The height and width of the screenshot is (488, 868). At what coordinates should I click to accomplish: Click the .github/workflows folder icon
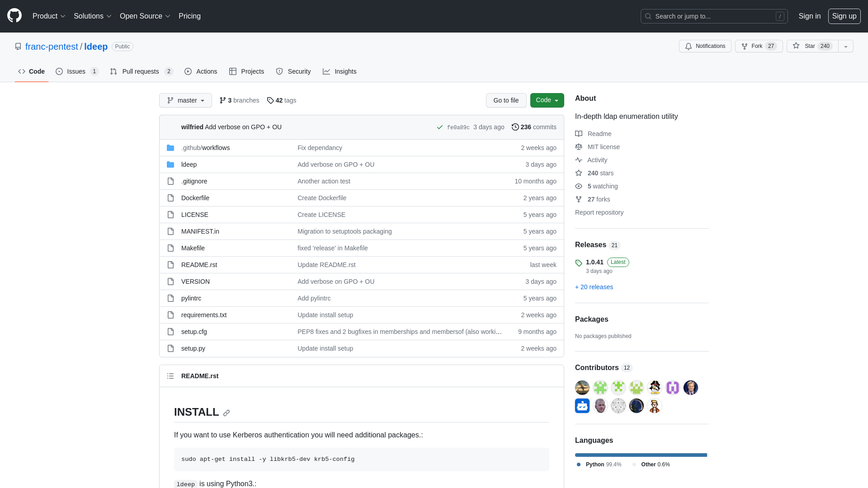pyautogui.click(x=170, y=148)
